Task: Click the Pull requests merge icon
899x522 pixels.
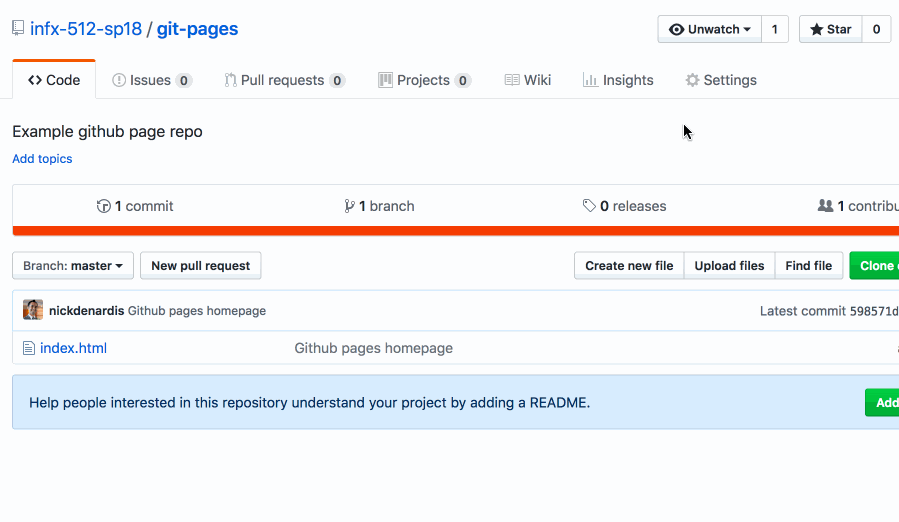Action: (x=230, y=80)
